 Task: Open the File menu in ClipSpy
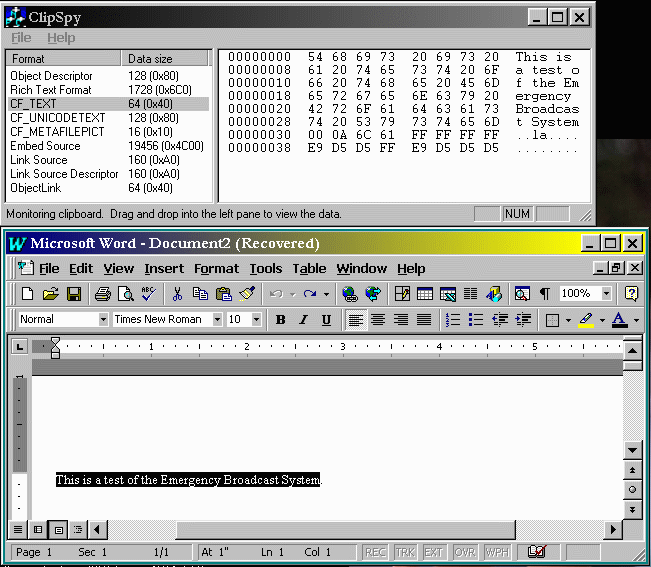[x=21, y=38]
